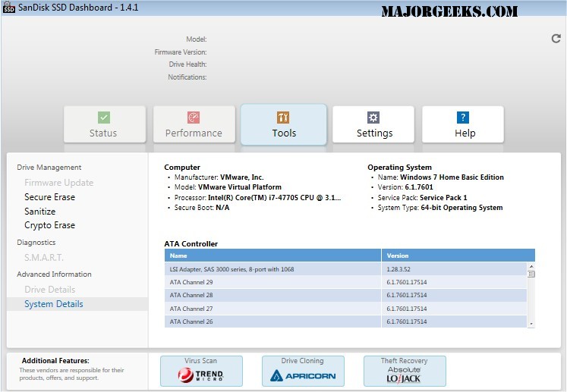The width and height of the screenshot is (567, 392).
Task: Click the green checkmark Status icon
Action: pyautogui.click(x=104, y=118)
